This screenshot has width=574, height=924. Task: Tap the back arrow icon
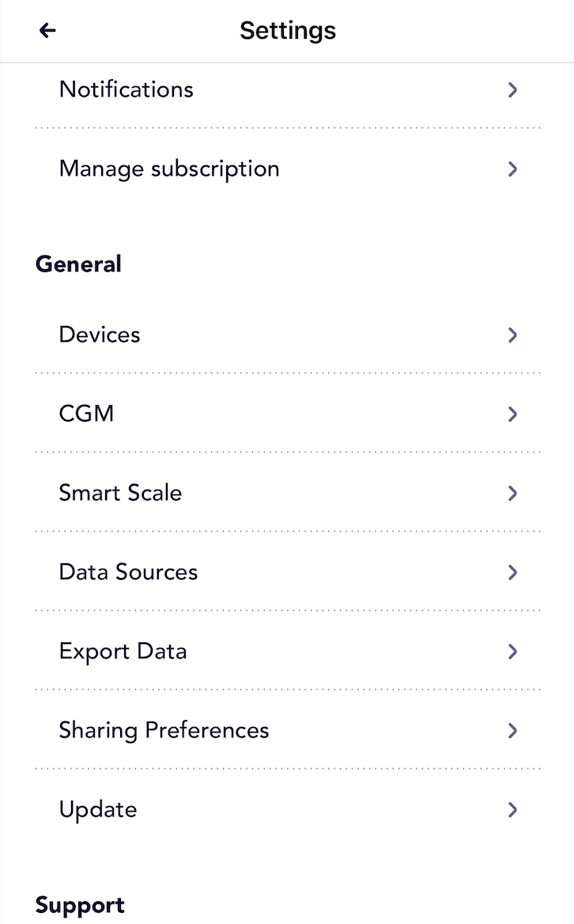pos(48,31)
